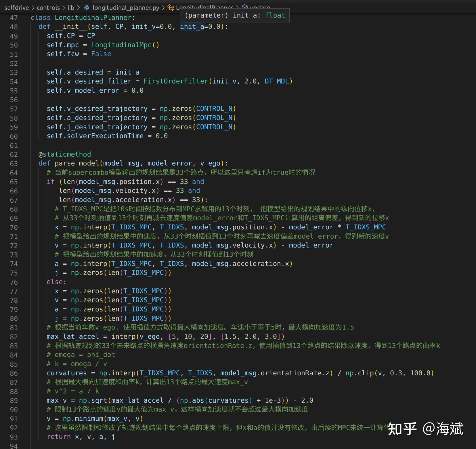Open the lib breadcrumb folder list

(71, 8)
